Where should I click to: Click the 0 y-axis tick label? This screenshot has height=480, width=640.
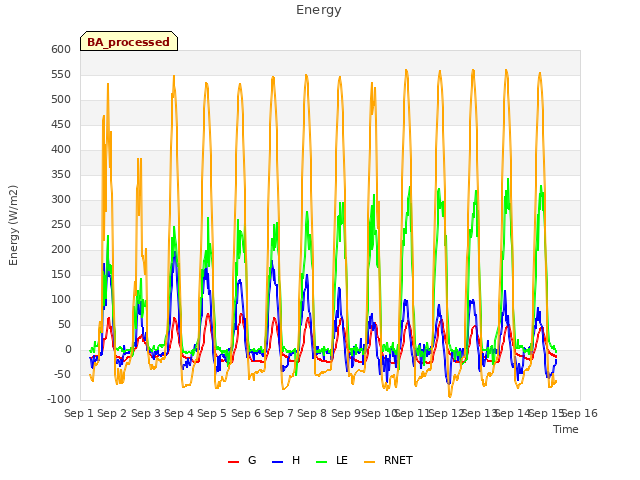[69, 350]
